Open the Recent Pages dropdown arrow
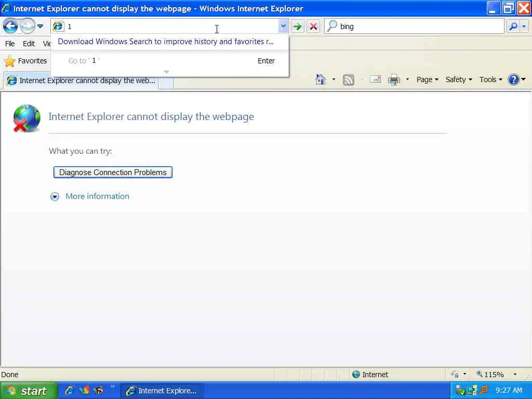The image size is (532, 399). pyautogui.click(x=40, y=26)
